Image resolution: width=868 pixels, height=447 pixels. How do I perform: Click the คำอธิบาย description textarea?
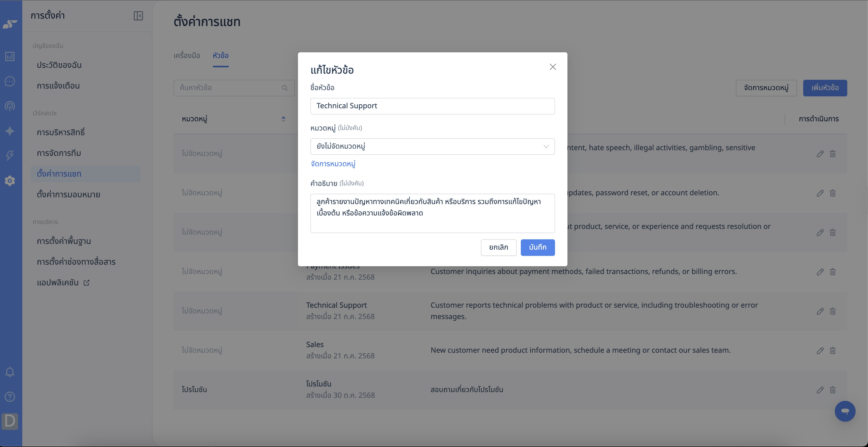coord(432,213)
